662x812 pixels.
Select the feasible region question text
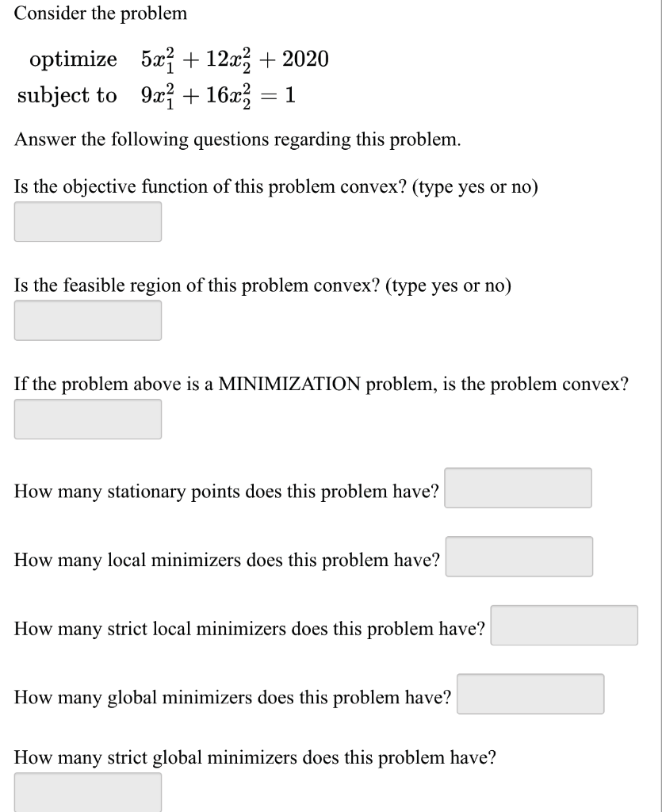263,286
